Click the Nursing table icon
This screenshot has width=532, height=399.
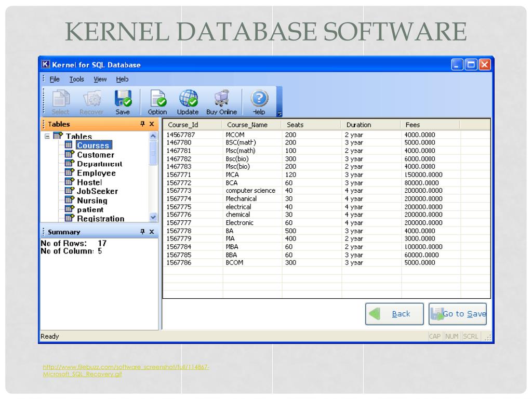[x=70, y=200]
